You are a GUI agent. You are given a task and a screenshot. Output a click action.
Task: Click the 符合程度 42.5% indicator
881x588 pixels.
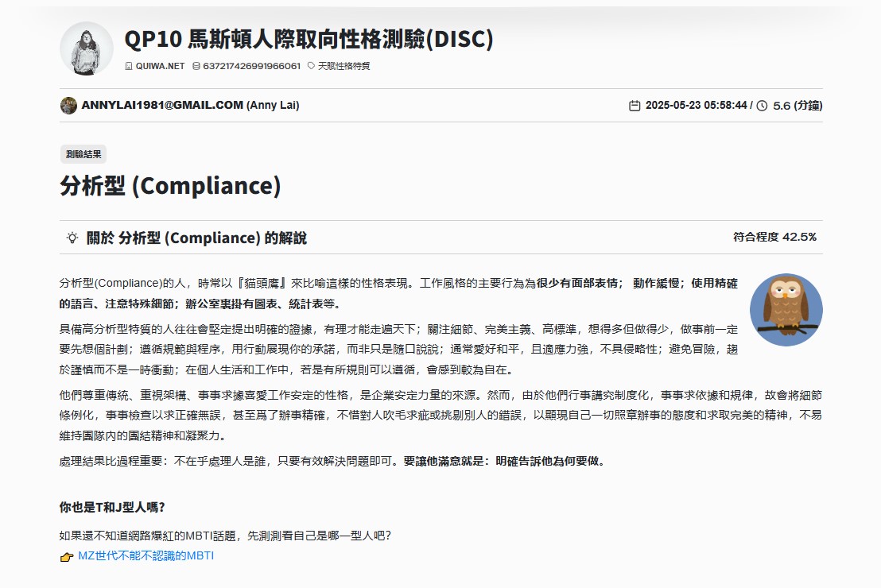pos(774,237)
